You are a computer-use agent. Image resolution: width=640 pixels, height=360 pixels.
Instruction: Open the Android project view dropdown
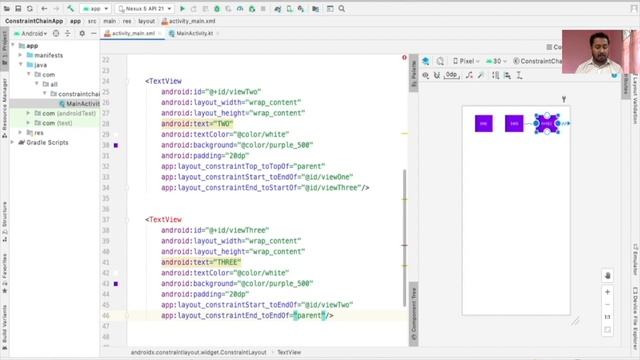31,33
